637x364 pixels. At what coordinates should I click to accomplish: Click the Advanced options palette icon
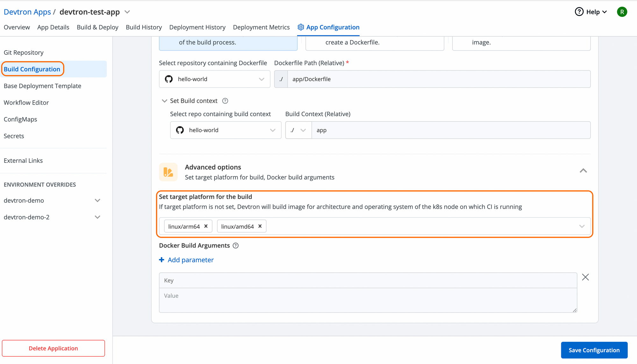(168, 171)
